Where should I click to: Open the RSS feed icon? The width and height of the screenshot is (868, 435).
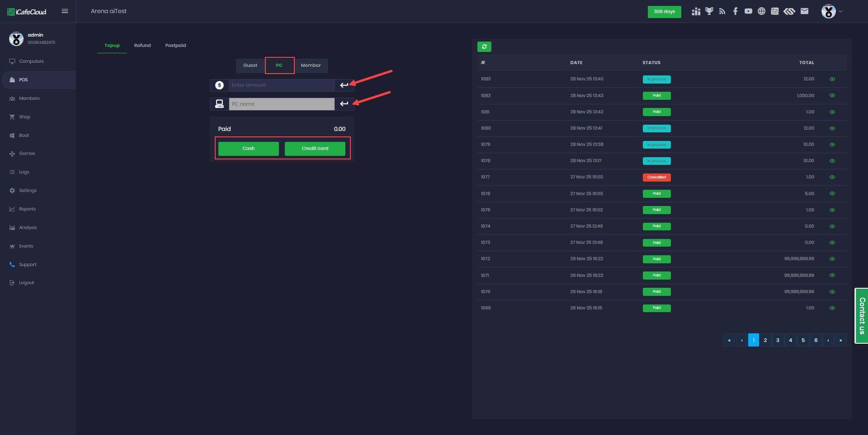(x=722, y=11)
